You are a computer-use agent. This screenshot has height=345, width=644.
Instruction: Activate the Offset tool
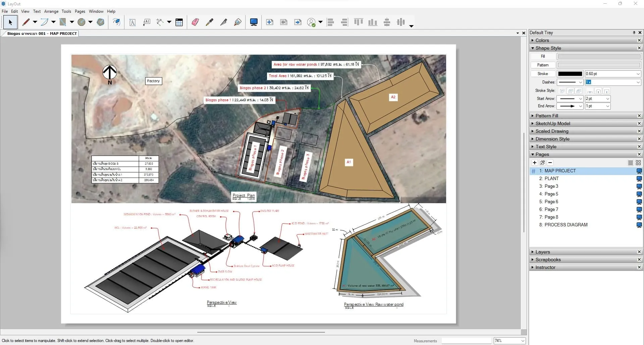tap(116, 22)
